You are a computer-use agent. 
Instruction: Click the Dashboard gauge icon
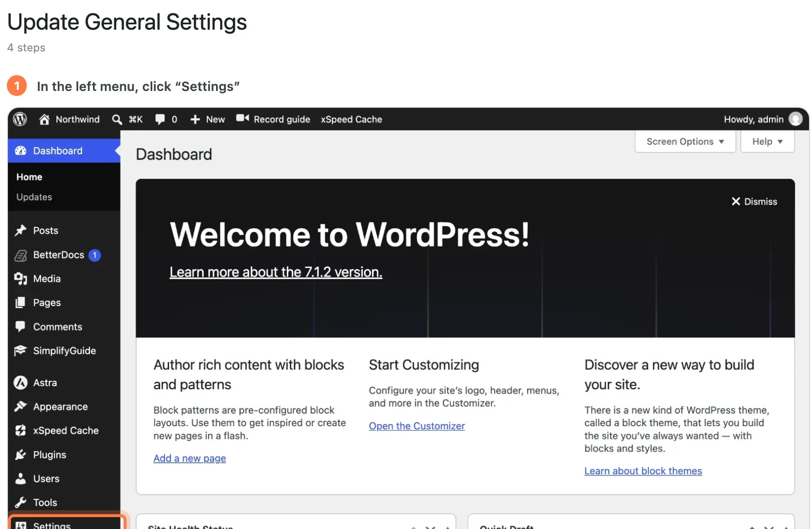[21, 151]
